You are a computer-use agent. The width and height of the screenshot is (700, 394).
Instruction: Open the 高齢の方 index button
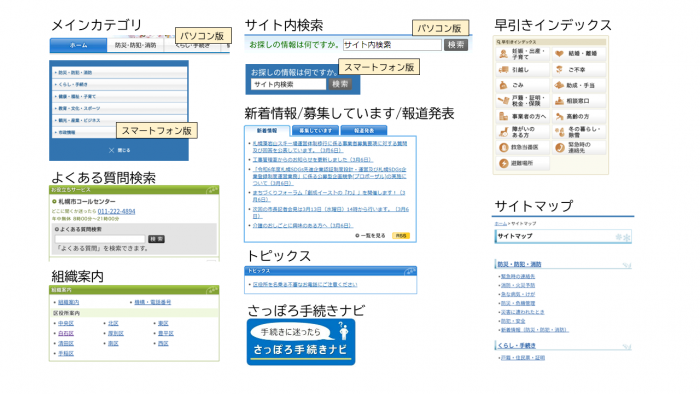(x=579, y=116)
